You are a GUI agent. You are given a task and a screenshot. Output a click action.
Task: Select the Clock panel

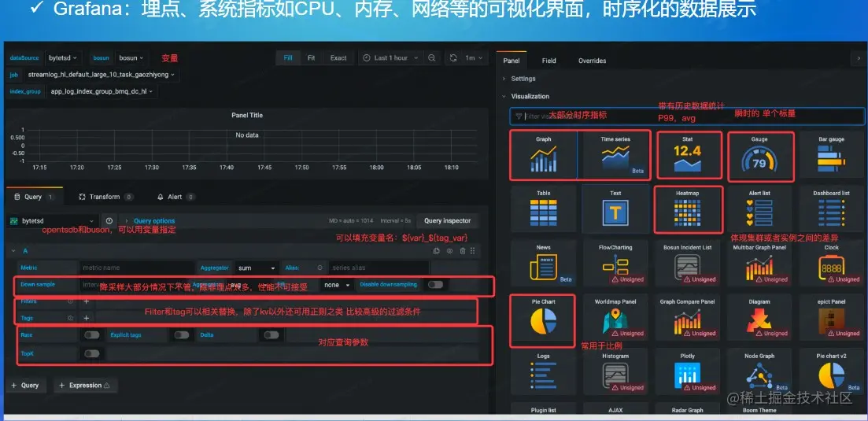coord(831,264)
